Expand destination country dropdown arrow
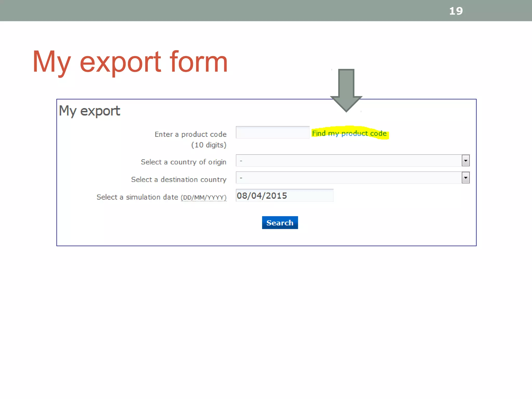 point(465,178)
